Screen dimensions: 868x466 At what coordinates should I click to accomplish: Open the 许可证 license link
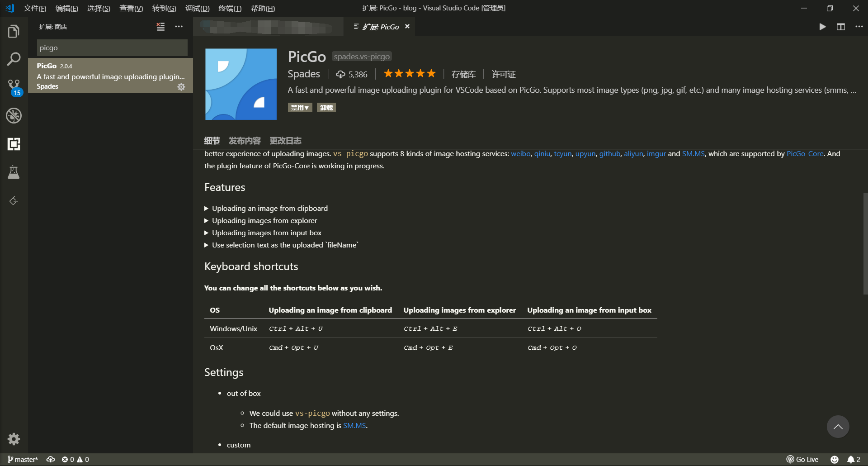click(504, 74)
